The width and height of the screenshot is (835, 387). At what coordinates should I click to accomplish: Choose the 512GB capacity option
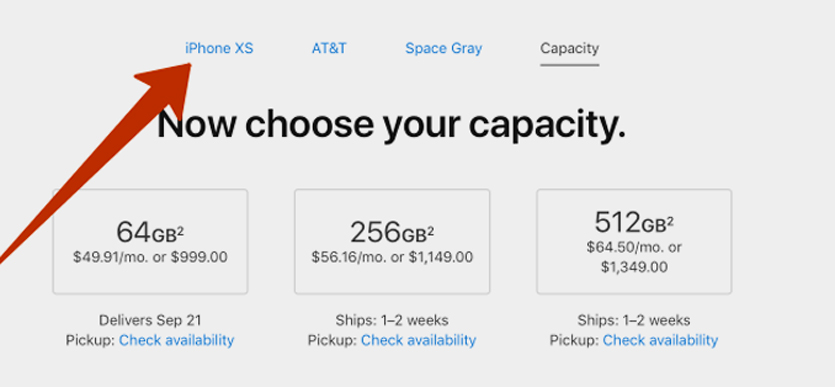(x=634, y=241)
